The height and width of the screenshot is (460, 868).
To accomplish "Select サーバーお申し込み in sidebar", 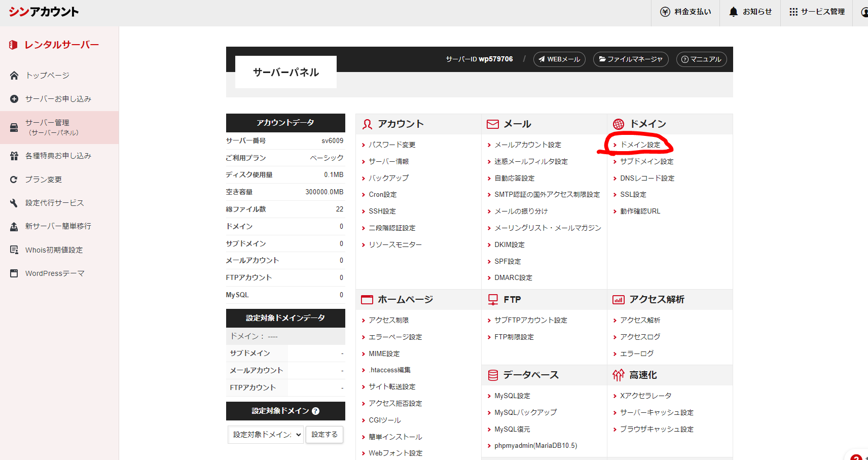I will point(58,99).
